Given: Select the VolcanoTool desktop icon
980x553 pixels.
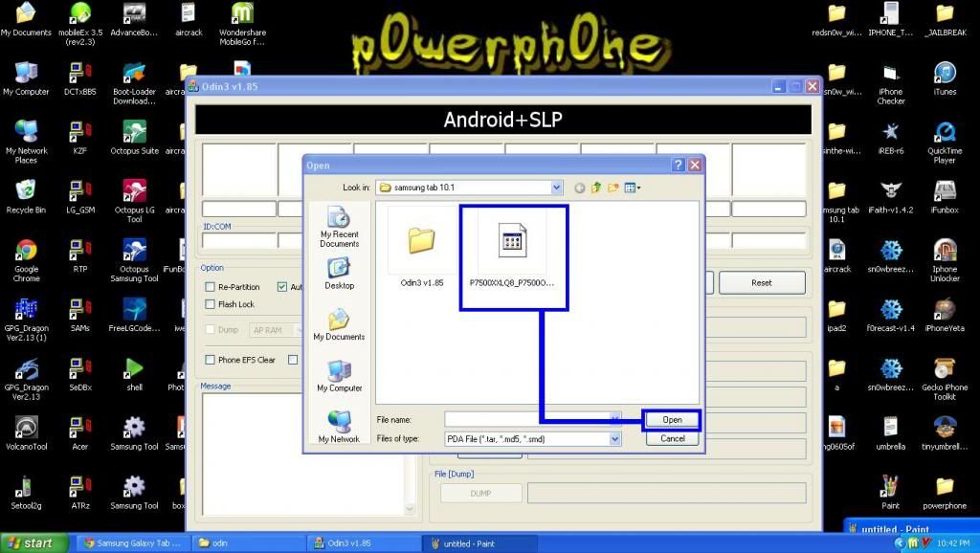Looking at the screenshot, I should (x=26, y=433).
